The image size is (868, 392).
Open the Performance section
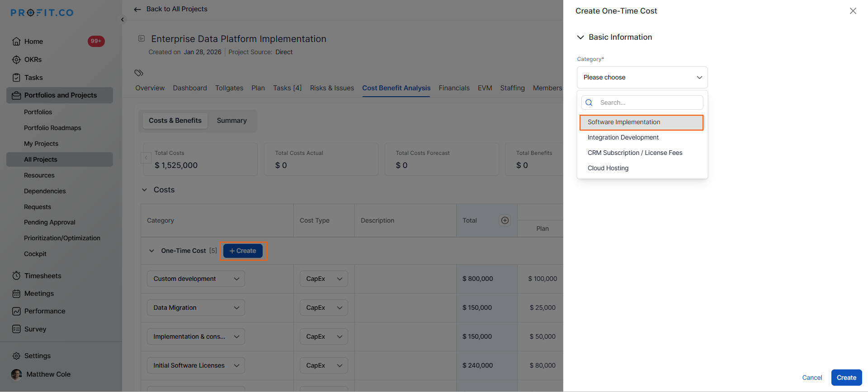44,311
